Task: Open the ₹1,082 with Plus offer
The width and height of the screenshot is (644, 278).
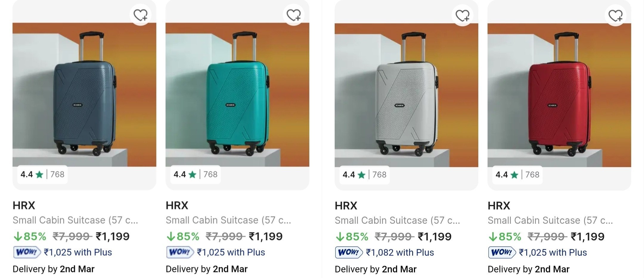Action: pyautogui.click(x=400, y=253)
